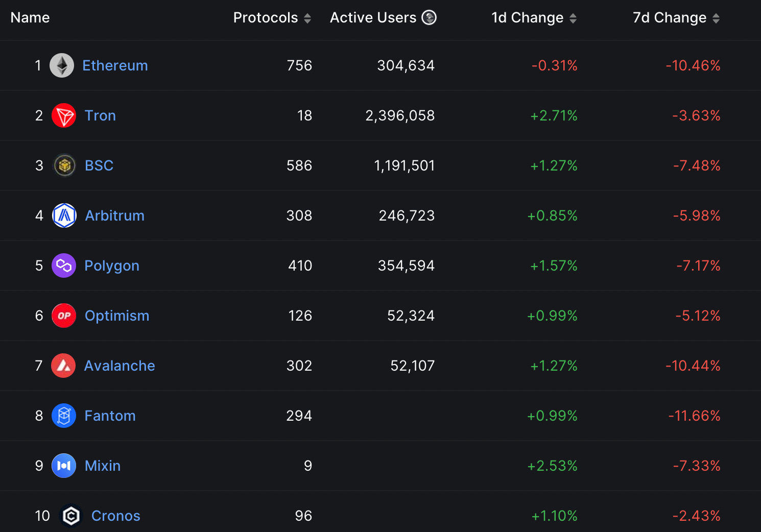This screenshot has height=532, width=761.
Task: Sort table by 1d Change arrows
Action: coord(573,18)
